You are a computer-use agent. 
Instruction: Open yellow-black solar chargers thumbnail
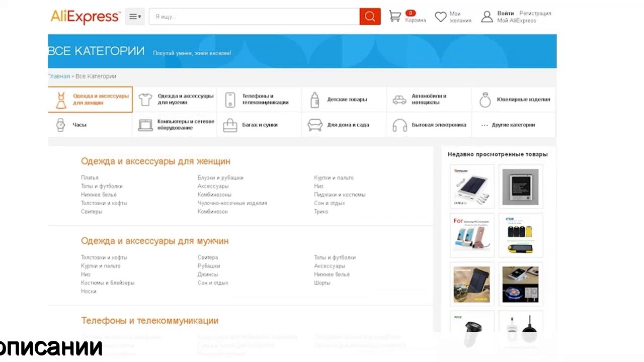click(520, 235)
